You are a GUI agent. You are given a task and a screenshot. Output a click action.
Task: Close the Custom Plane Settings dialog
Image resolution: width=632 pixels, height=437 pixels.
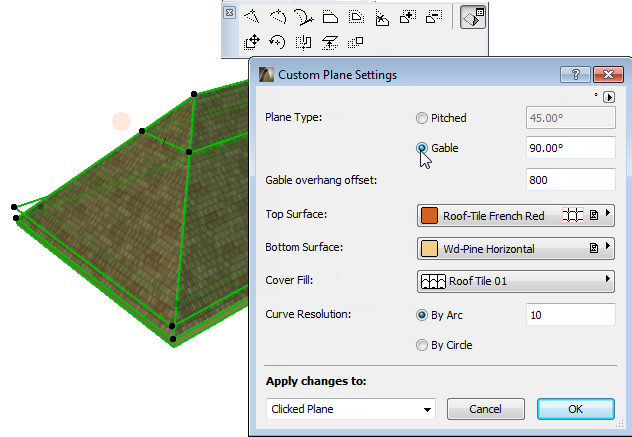(x=608, y=75)
